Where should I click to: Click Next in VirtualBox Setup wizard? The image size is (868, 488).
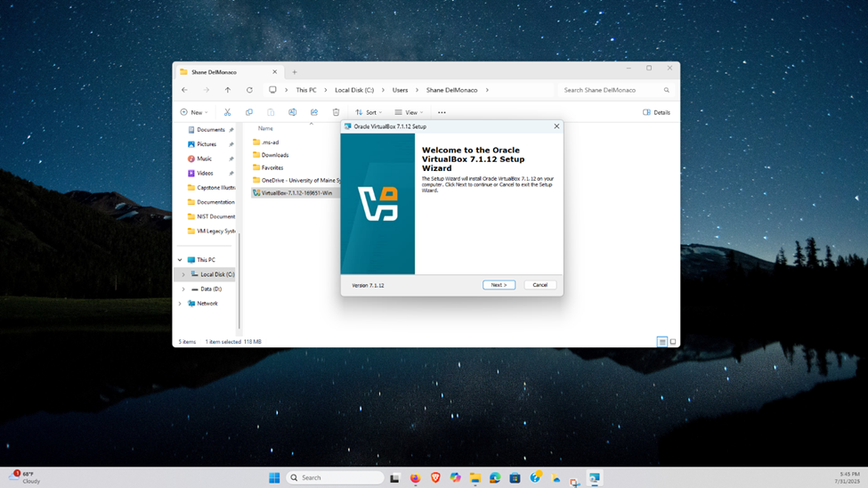[499, 285]
